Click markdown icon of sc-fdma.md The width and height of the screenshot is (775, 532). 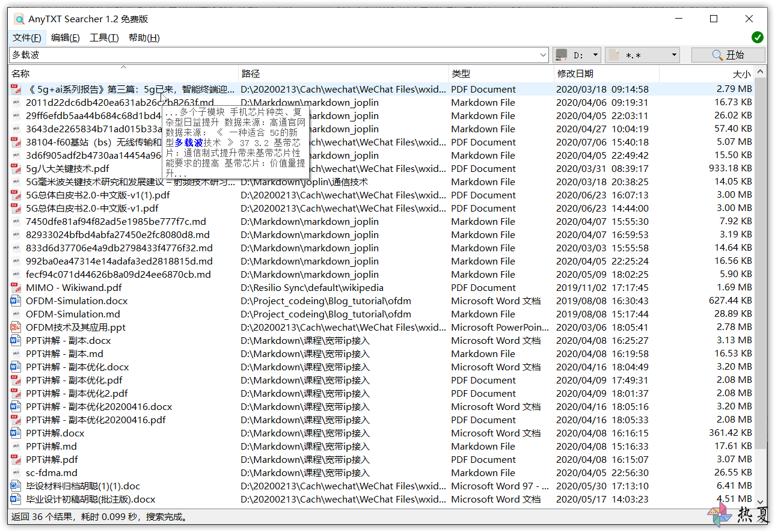coord(16,473)
